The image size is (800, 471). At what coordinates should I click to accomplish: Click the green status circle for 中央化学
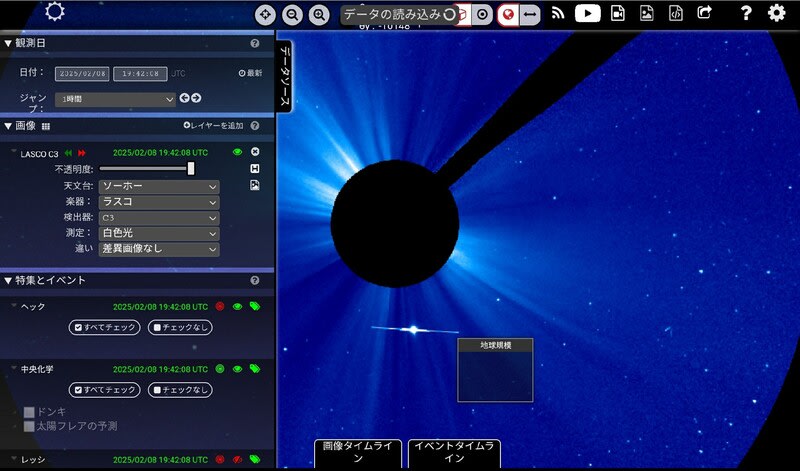220,369
